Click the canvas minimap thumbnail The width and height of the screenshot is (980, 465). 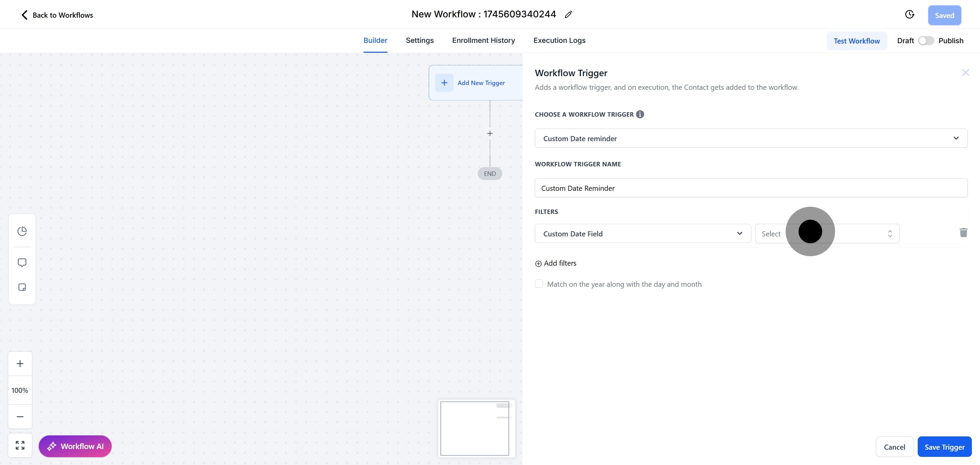474,428
